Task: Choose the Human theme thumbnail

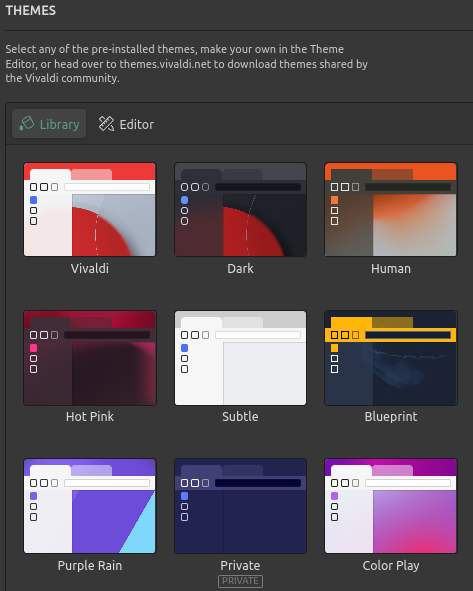Action: 391,210
